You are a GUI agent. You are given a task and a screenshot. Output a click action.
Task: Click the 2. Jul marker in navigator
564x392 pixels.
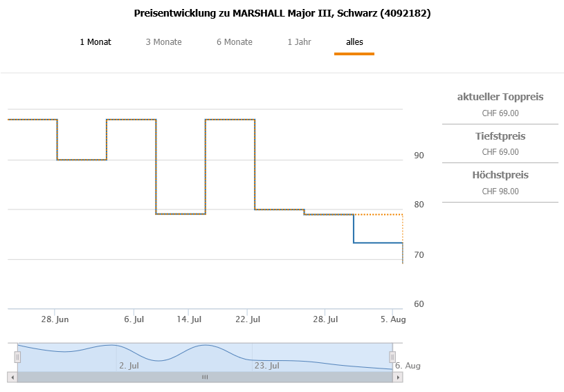(129, 366)
